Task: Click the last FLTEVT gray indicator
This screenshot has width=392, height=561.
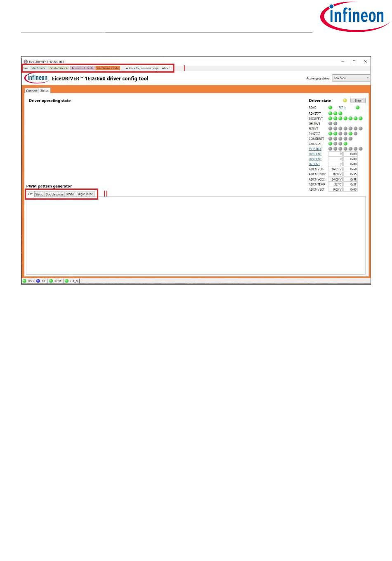Action: point(361,129)
